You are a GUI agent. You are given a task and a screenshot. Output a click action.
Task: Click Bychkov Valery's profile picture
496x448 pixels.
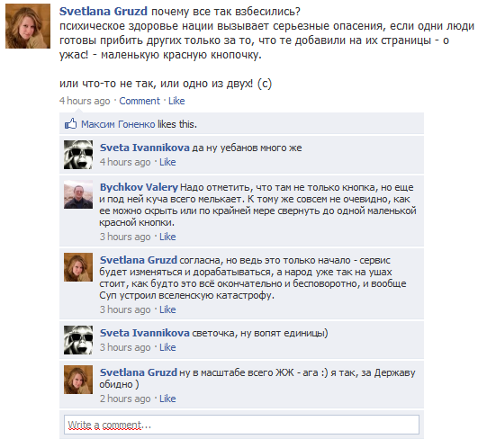pyautogui.click(x=78, y=194)
